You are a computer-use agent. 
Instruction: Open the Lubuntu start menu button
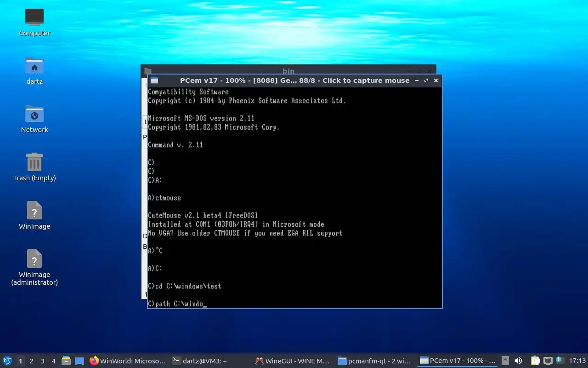[x=7, y=361]
